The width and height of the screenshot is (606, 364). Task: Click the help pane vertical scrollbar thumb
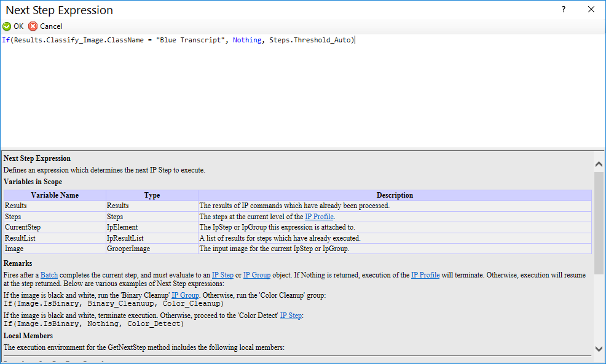(x=599, y=223)
